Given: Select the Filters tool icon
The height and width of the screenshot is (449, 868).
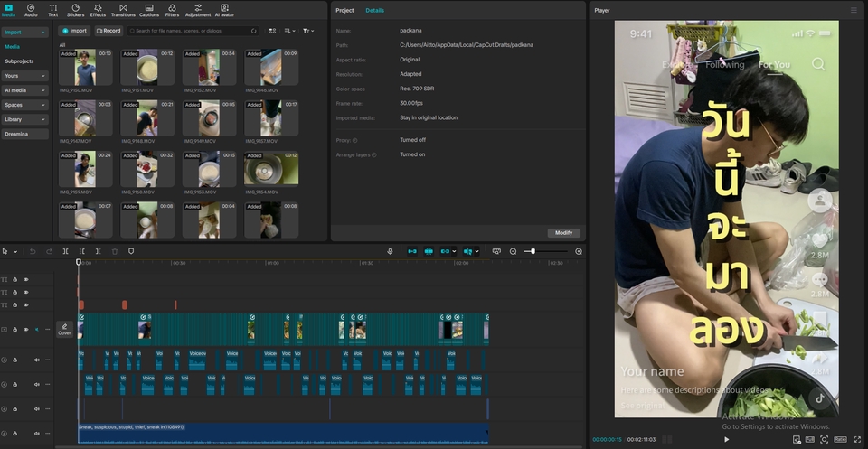Looking at the screenshot, I should (x=172, y=10).
